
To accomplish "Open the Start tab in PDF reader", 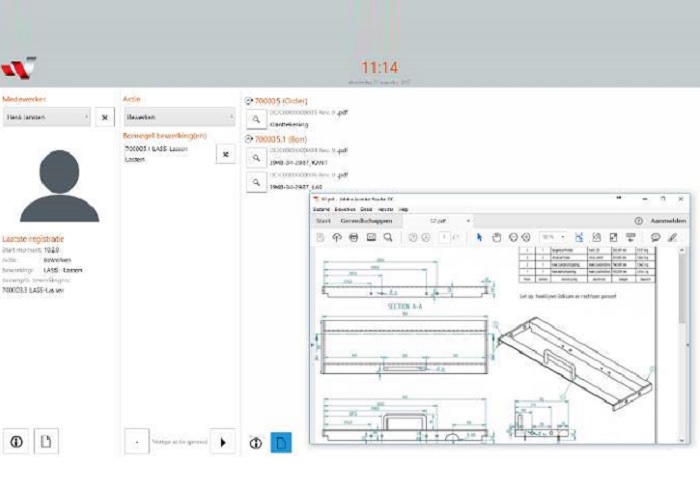I will pyautogui.click(x=323, y=219).
